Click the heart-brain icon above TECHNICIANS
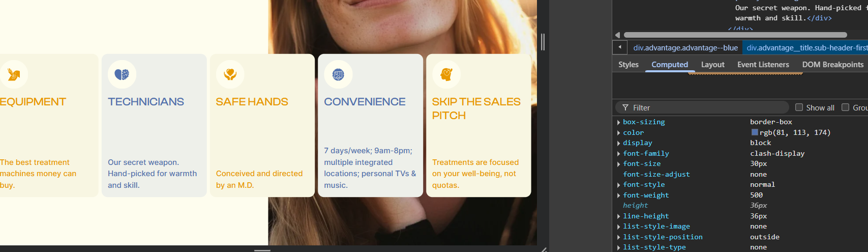This screenshot has width=868, height=252. [x=122, y=74]
